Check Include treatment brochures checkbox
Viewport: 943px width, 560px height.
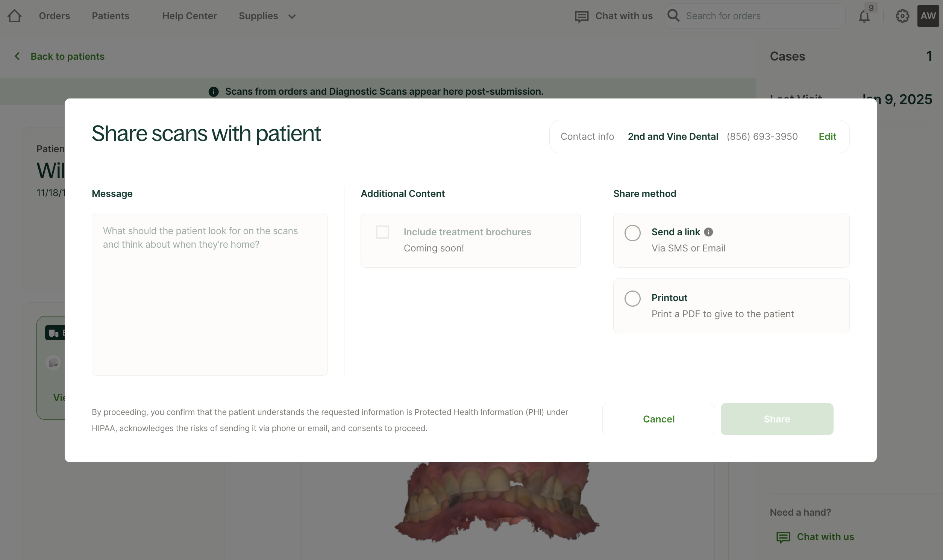(x=382, y=232)
